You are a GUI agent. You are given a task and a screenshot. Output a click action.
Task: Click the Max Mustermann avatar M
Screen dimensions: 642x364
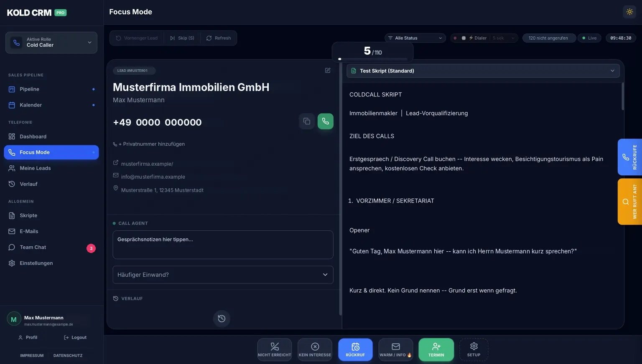tap(14, 319)
